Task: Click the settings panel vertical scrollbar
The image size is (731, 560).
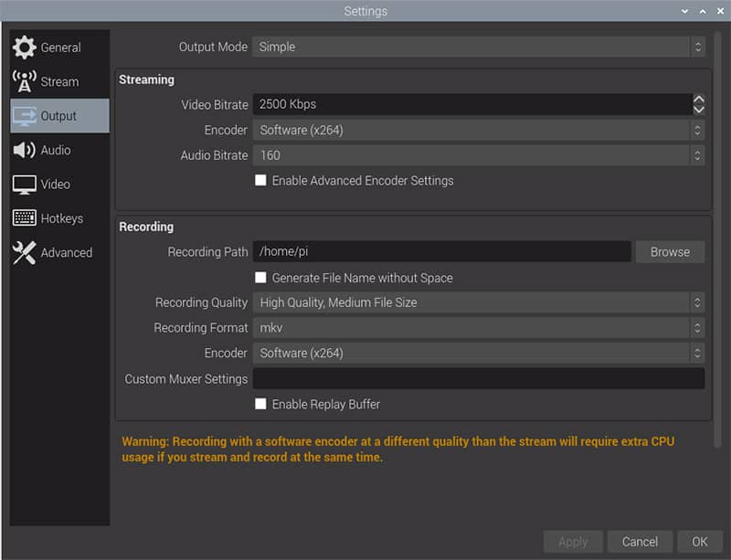Action: 717,239
